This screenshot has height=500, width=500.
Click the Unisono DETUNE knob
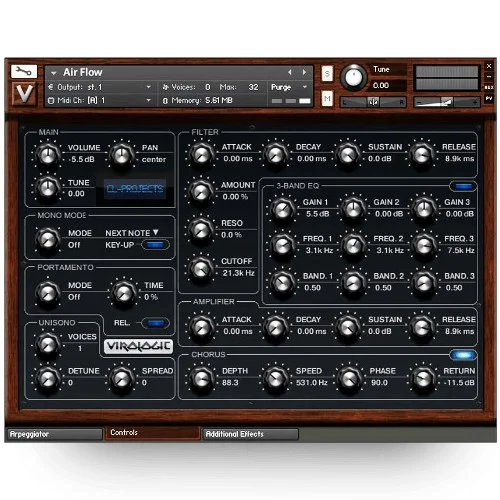point(48,379)
